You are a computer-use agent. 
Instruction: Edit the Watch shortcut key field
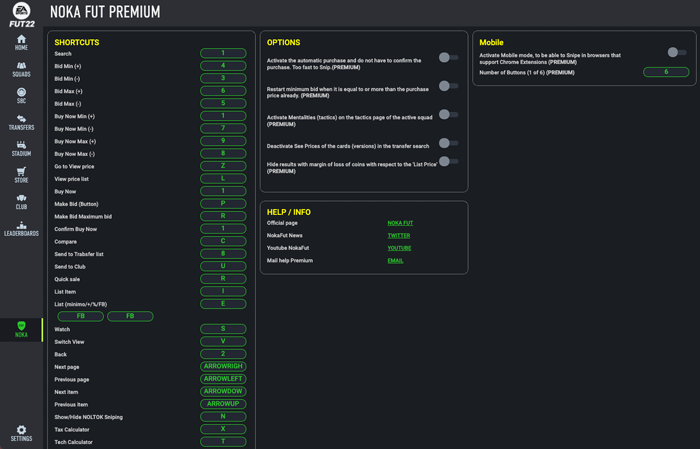point(223,328)
